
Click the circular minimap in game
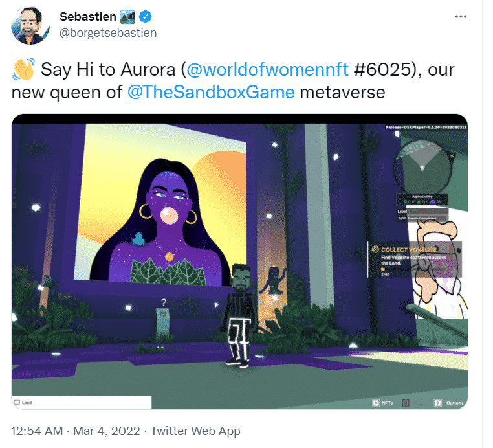click(422, 167)
